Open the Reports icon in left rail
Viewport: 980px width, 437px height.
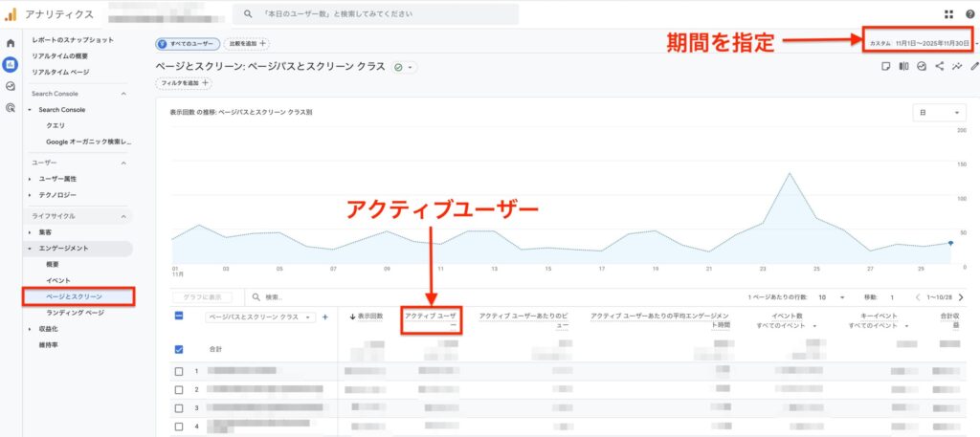point(11,64)
